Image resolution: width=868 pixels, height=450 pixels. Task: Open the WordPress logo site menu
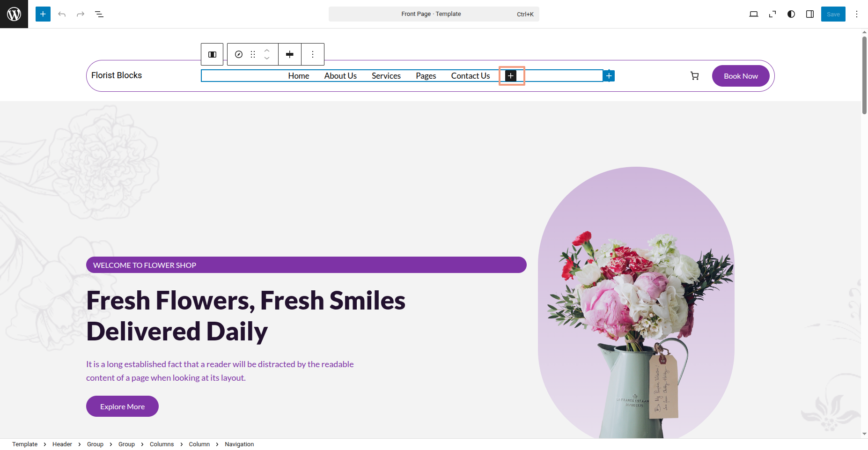14,14
